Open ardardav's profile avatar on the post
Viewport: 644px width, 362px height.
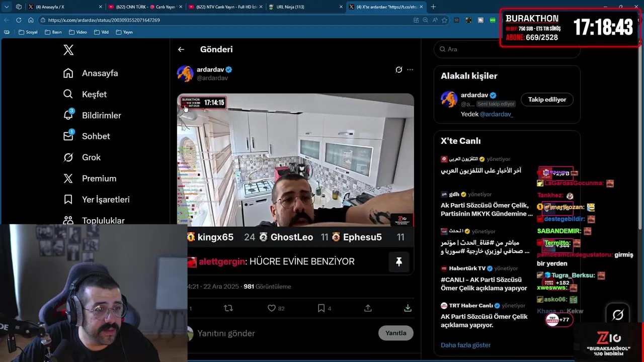(185, 73)
